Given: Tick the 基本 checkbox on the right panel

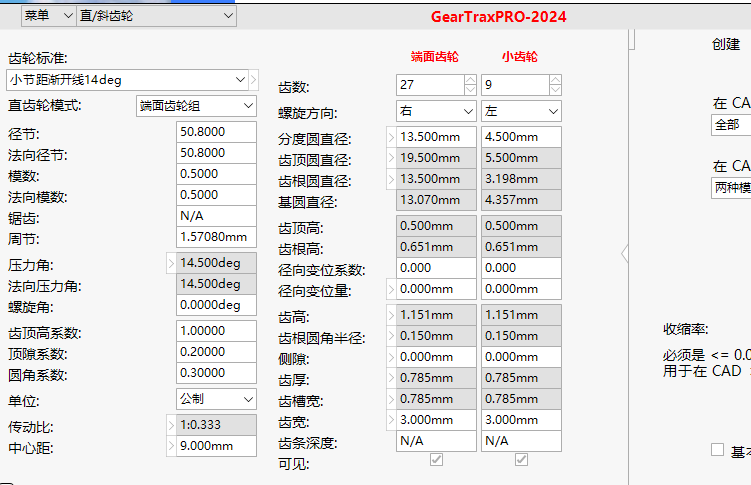Looking at the screenshot, I should pyautogui.click(x=717, y=450).
